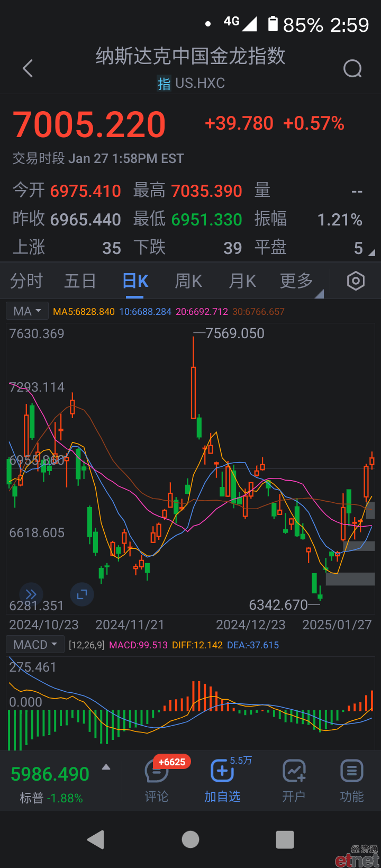Tap Android recent apps square

[285, 839]
